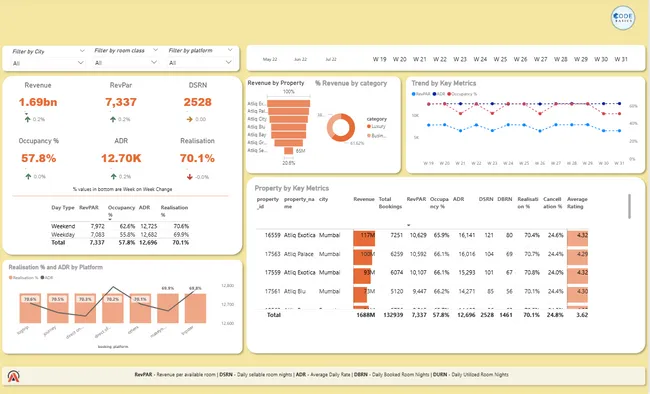The width and height of the screenshot is (650, 394).
Task: Click property id 17559 row cell
Action: tap(273, 272)
